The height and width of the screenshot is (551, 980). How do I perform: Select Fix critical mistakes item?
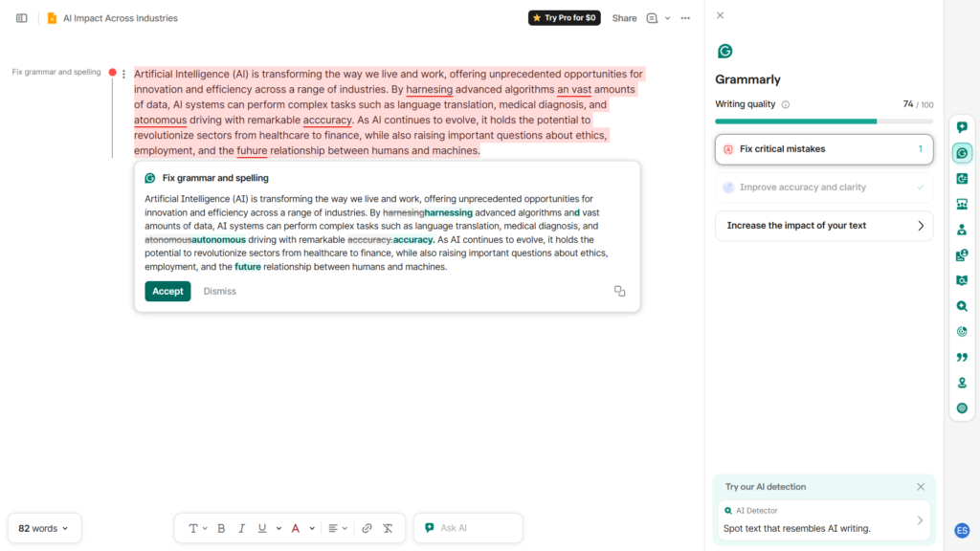(824, 149)
